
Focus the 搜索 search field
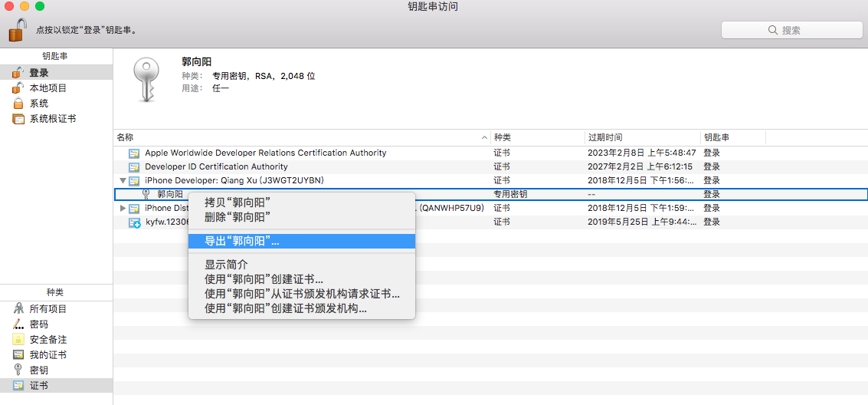(x=791, y=30)
